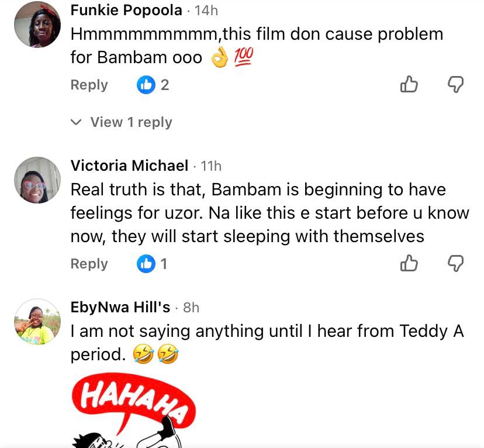Reply to Victoria Michael's comment
This screenshot has width=484, height=448.
click(89, 264)
